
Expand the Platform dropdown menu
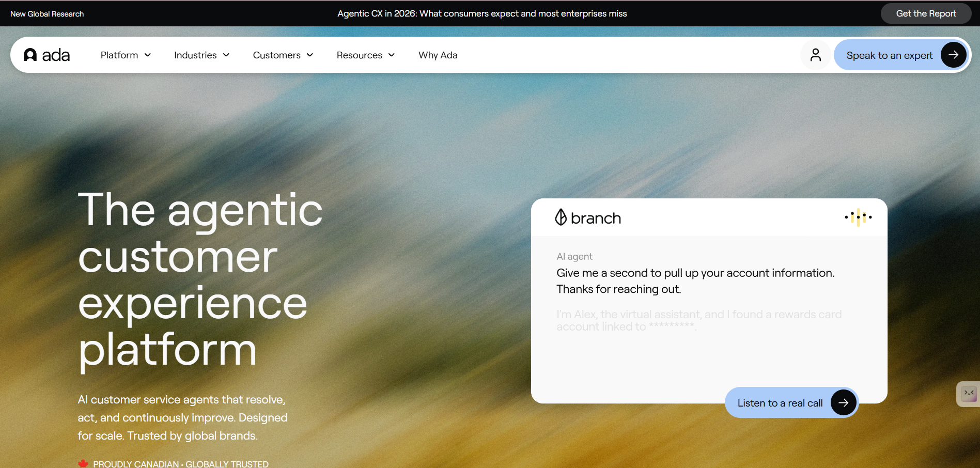126,55
